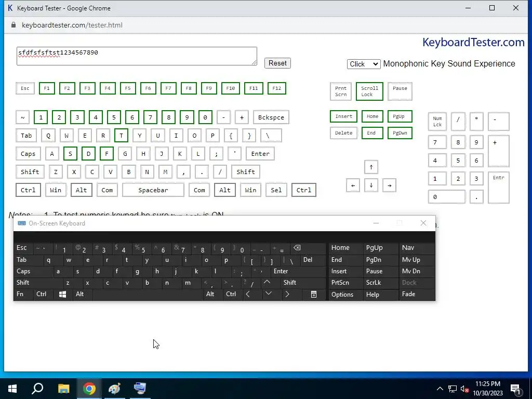Toggle Fn key on On-Screen Keyboard

tap(23, 294)
